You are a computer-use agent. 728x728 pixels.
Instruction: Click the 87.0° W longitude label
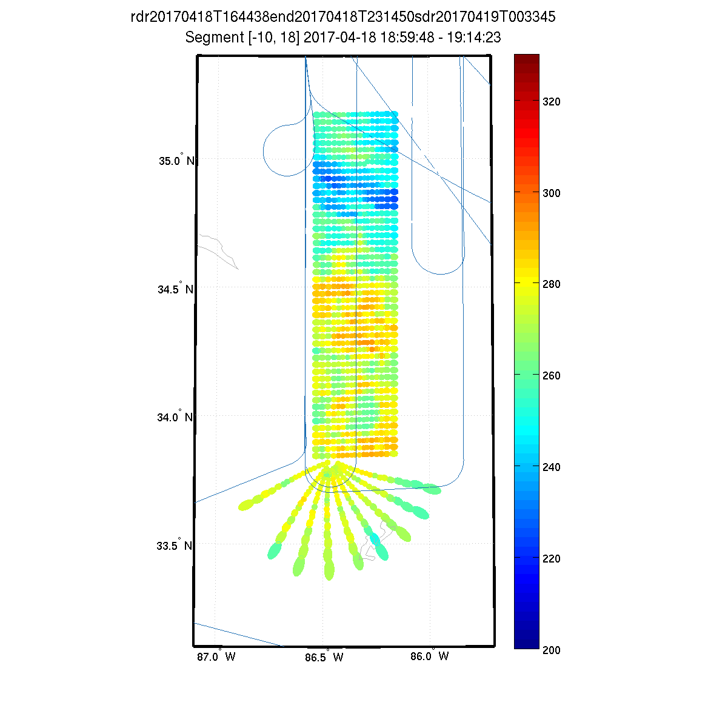click(217, 656)
